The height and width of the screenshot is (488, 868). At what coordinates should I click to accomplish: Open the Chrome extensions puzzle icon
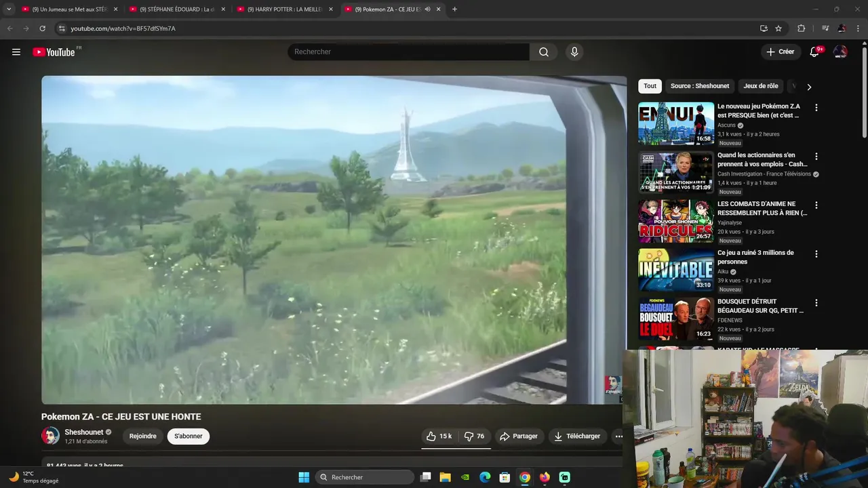(x=802, y=28)
